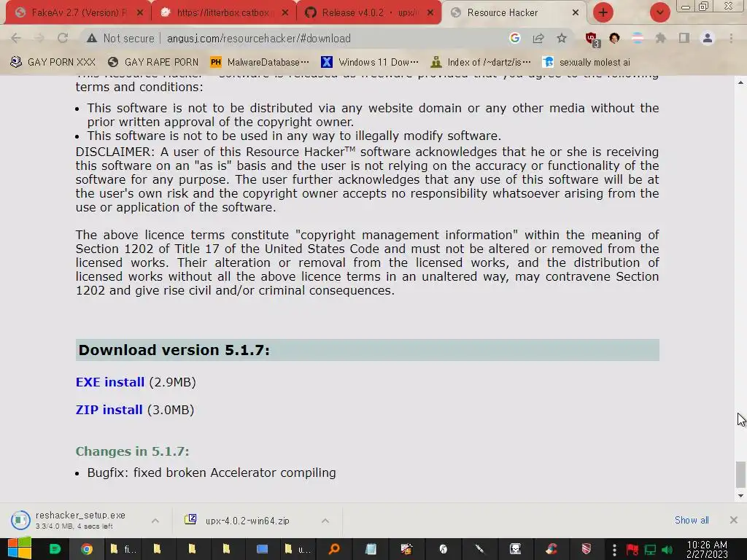This screenshot has width=747, height=560.
Task: Open the volume control tray icon
Action: tap(667, 550)
